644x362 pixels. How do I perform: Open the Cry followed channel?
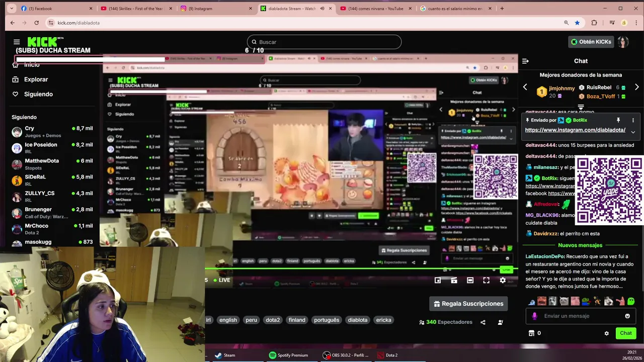point(52,132)
